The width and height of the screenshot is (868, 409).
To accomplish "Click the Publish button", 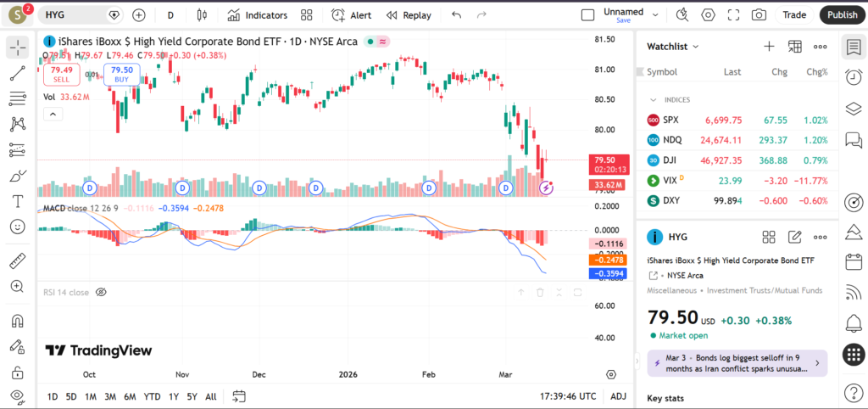I will tap(842, 14).
